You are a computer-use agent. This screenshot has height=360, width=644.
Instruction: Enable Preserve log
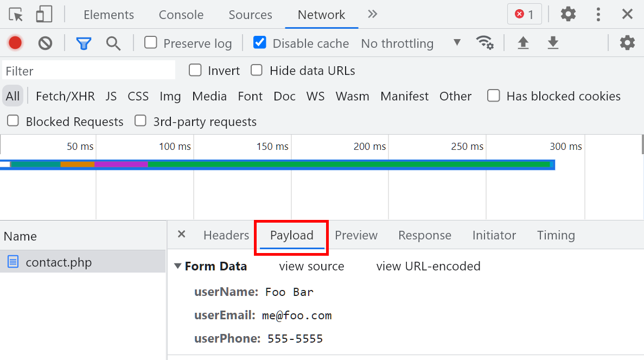coord(150,42)
